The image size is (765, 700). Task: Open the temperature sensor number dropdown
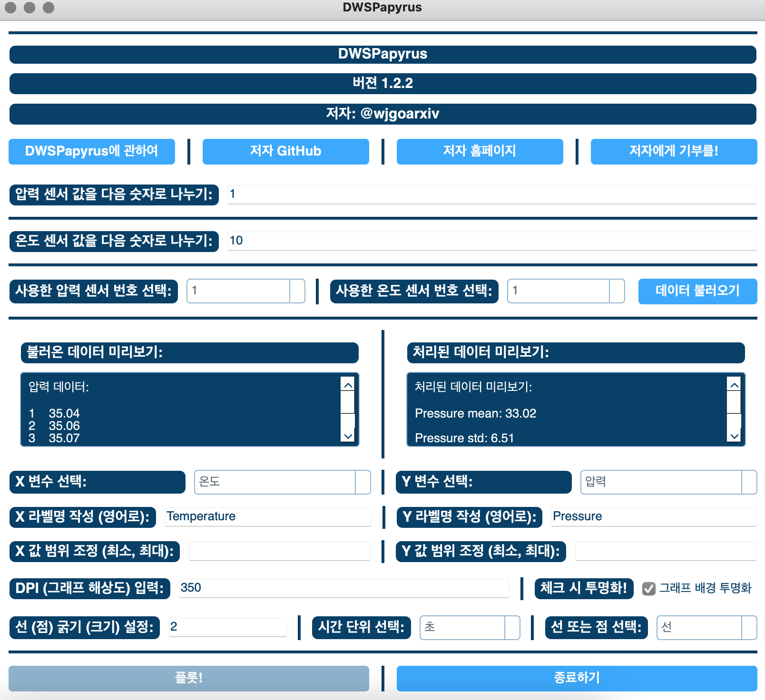point(566,291)
